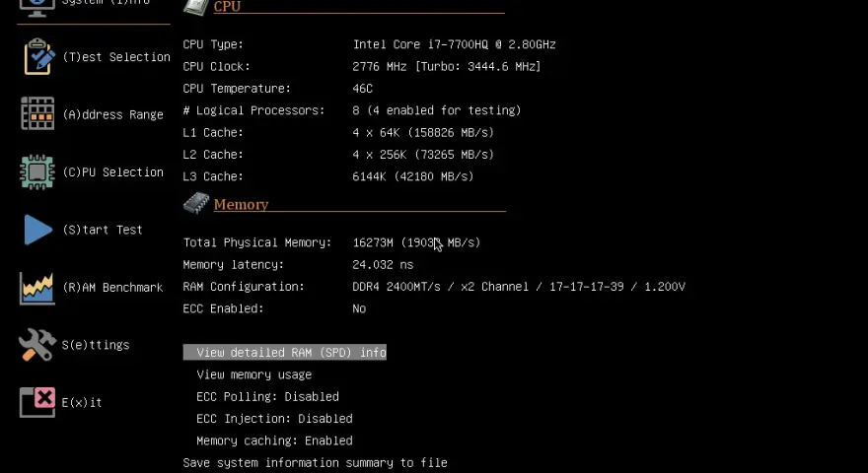Click the ECC Enabled: label
This screenshot has width=868, height=473.
pos(223,308)
